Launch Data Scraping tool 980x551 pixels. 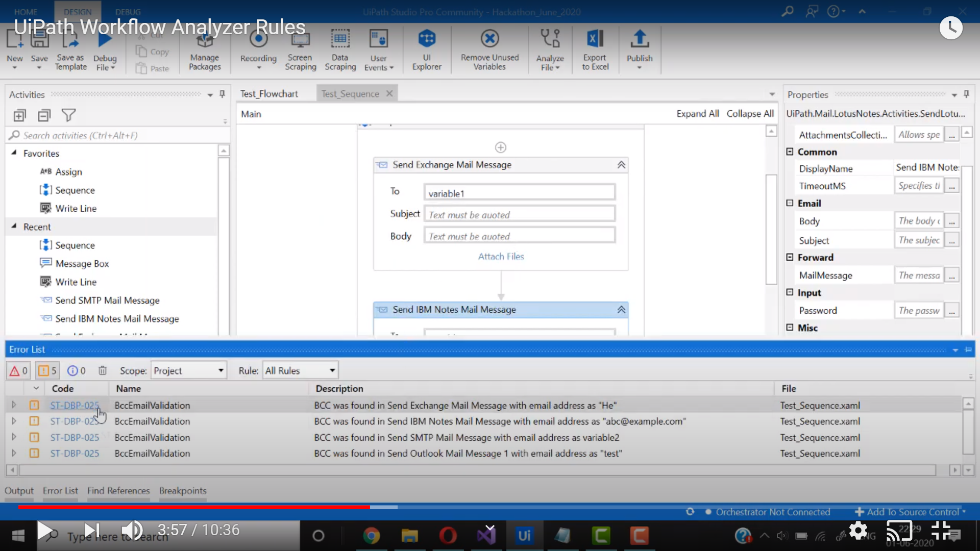340,50
